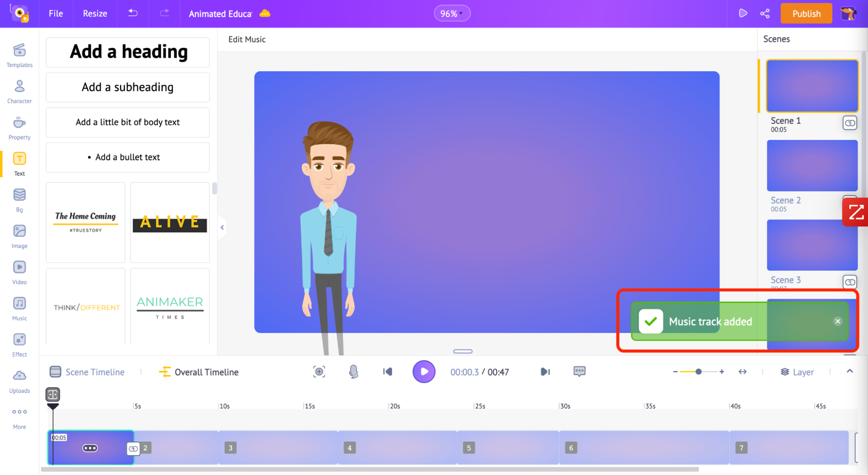
Task: Open the Character panel
Action: click(x=19, y=92)
